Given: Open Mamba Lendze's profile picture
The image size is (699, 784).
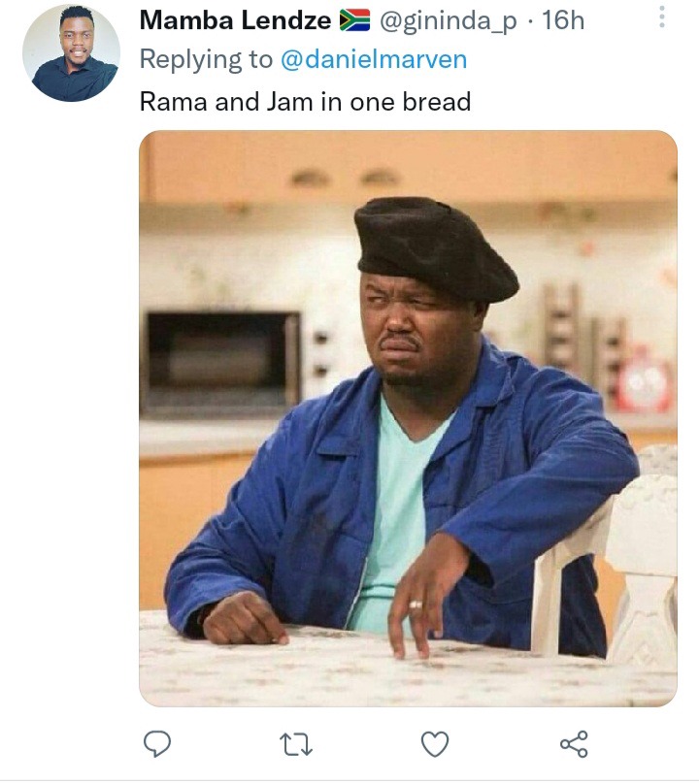Looking at the screenshot, I should tap(71, 53).
